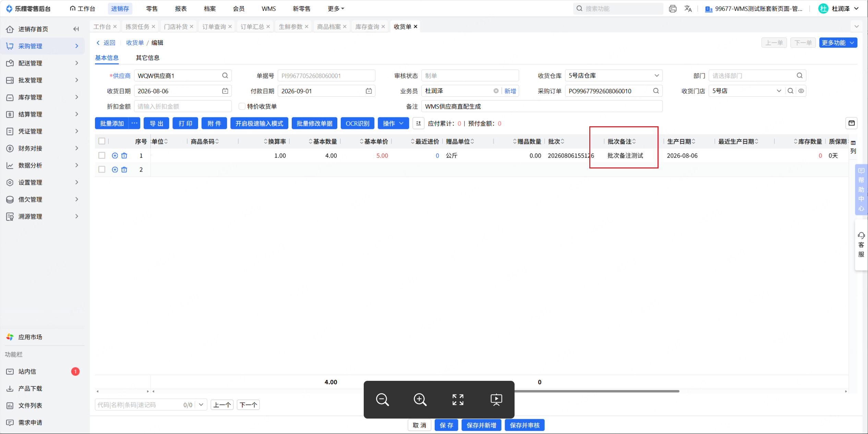Click the horizontal table scrollbar
Viewport: 868px width, 434px height.
point(596,391)
